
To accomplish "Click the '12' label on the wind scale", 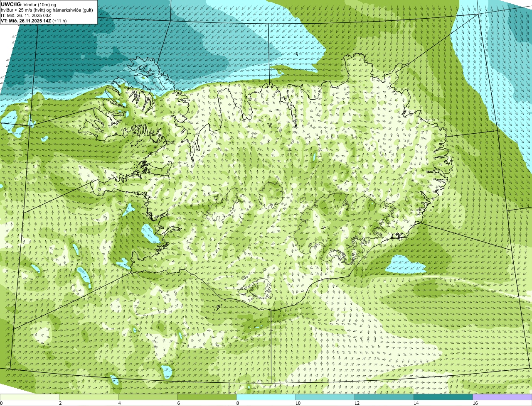I will click(x=357, y=403).
